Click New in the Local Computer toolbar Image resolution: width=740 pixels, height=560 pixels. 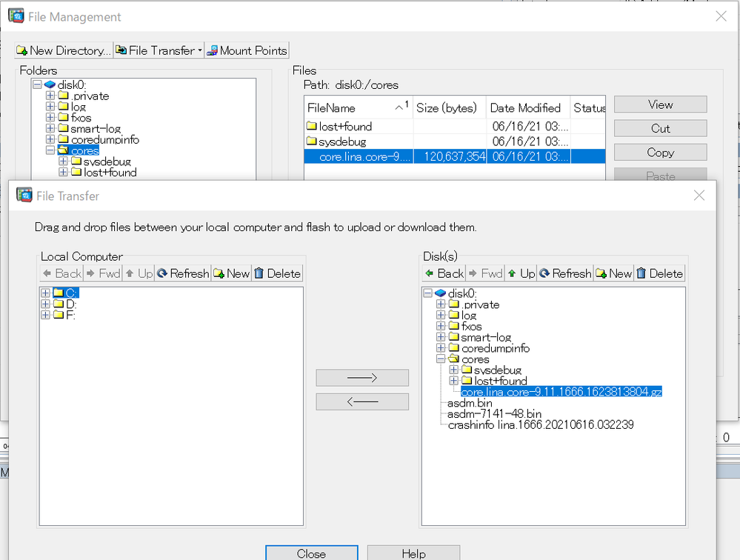pyautogui.click(x=232, y=273)
